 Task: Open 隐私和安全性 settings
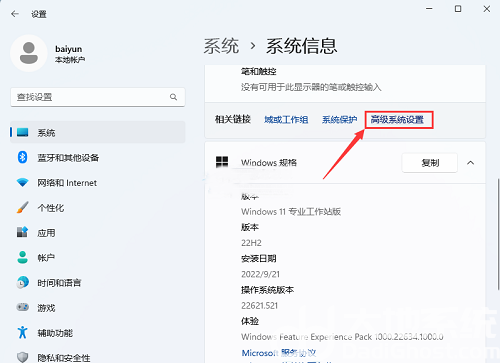(x=97, y=357)
